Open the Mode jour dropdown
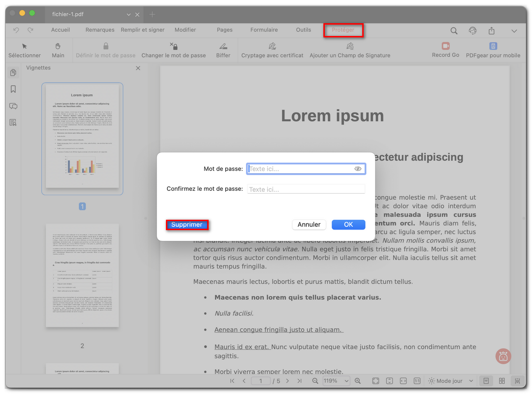532x394 pixels. [449, 380]
